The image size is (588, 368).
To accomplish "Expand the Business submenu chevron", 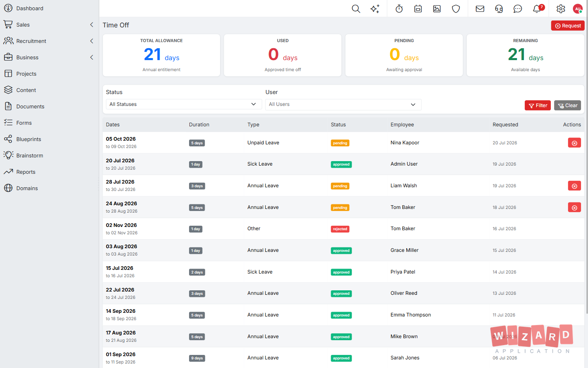I will 91,57.
